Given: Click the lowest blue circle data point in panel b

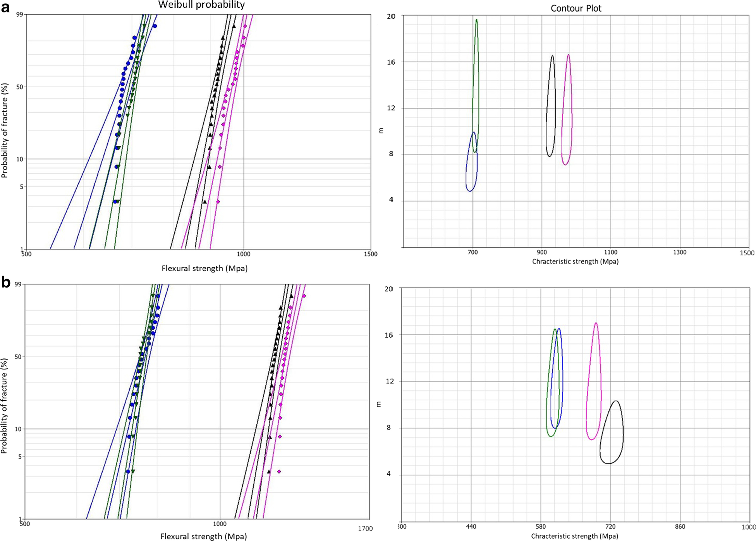Looking at the screenshot, I should tap(128, 472).
